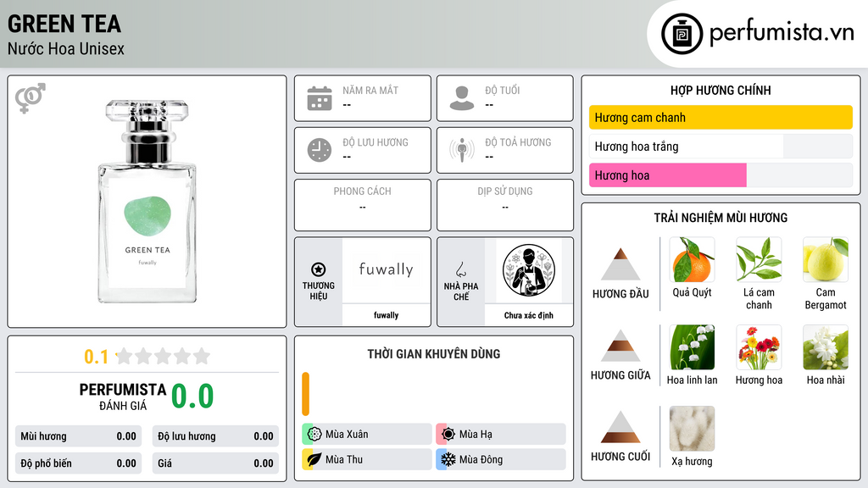Click the Trải nghiệm mùi hương heading

pyautogui.click(x=721, y=218)
